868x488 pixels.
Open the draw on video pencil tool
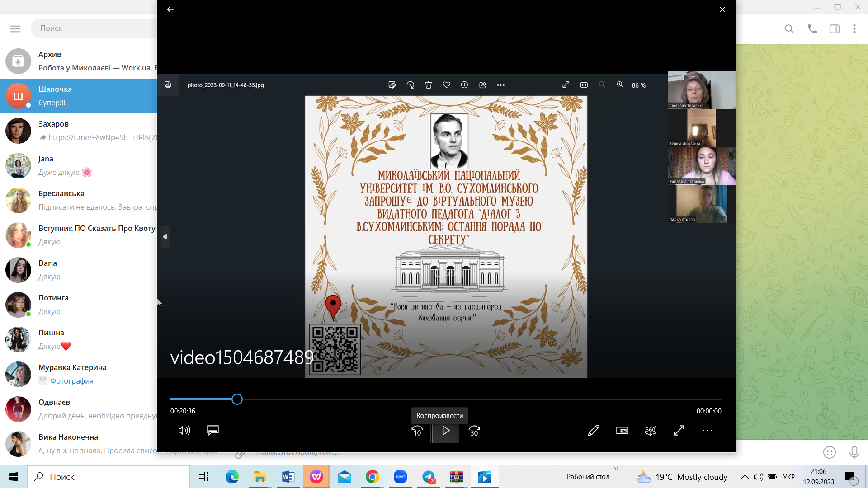(593, 431)
